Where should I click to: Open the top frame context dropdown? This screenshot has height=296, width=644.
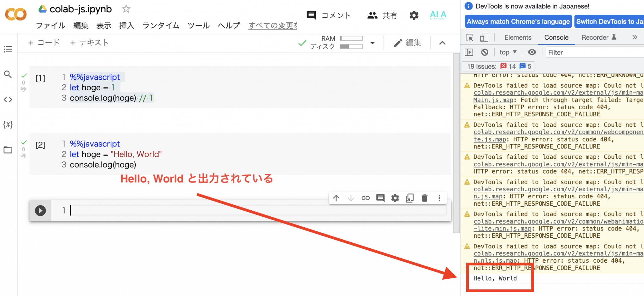coord(508,52)
